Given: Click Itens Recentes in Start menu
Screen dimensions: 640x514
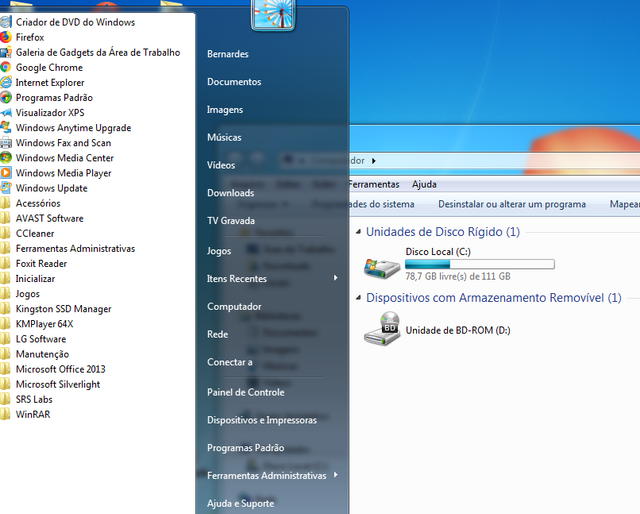Looking at the screenshot, I should [237, 278].
